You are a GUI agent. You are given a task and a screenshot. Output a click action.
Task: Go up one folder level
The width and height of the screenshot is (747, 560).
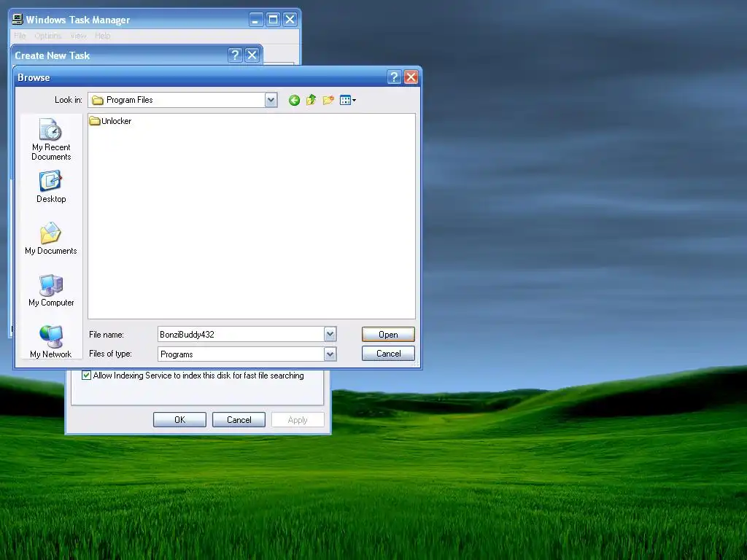311,100
